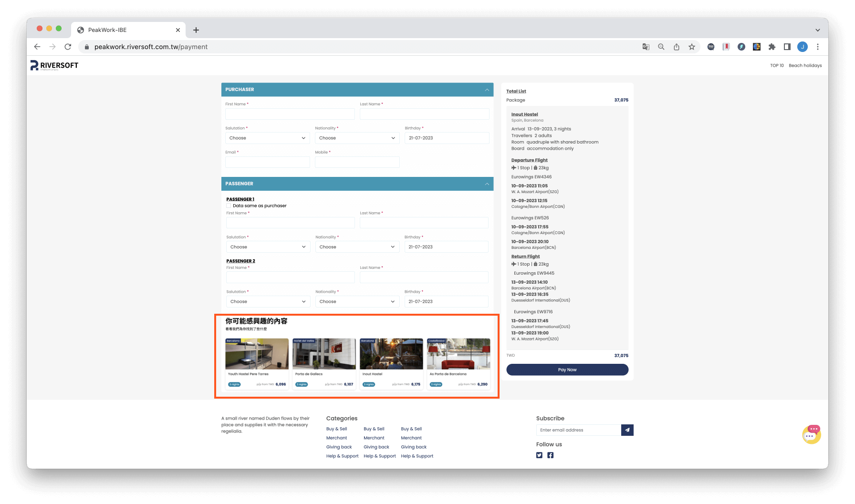Viewport: 855px width, 504px height.
Task: Click the Enter email address field
Action: pyautogui.click(x=579, y=430)
